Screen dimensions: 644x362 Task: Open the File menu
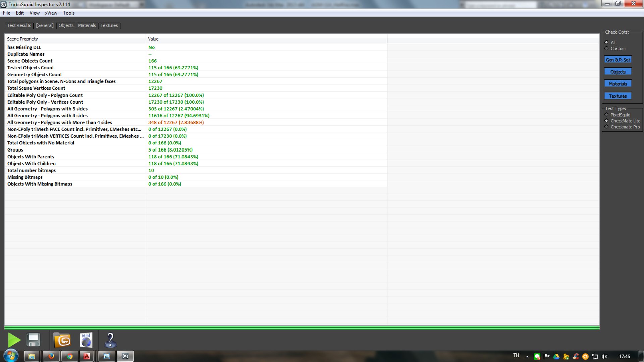pyautogui.click(x=6, y=13)
